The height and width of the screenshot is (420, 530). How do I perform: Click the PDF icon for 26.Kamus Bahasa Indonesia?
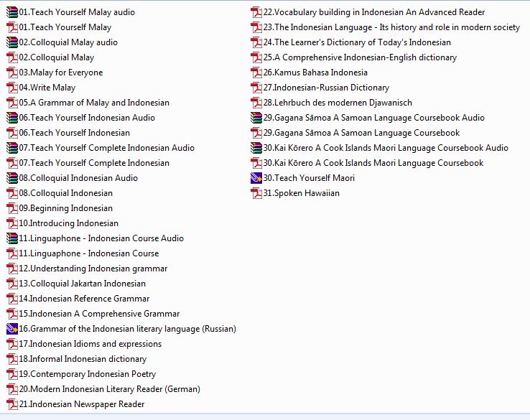256,73
